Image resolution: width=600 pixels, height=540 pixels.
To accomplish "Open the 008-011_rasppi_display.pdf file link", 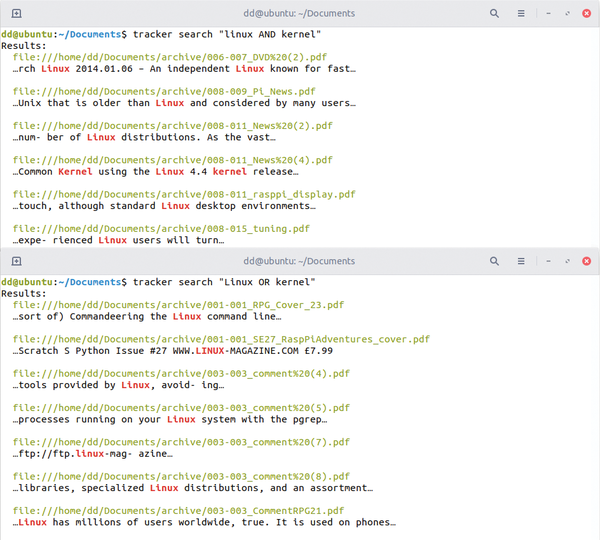I will coord(184,194).
